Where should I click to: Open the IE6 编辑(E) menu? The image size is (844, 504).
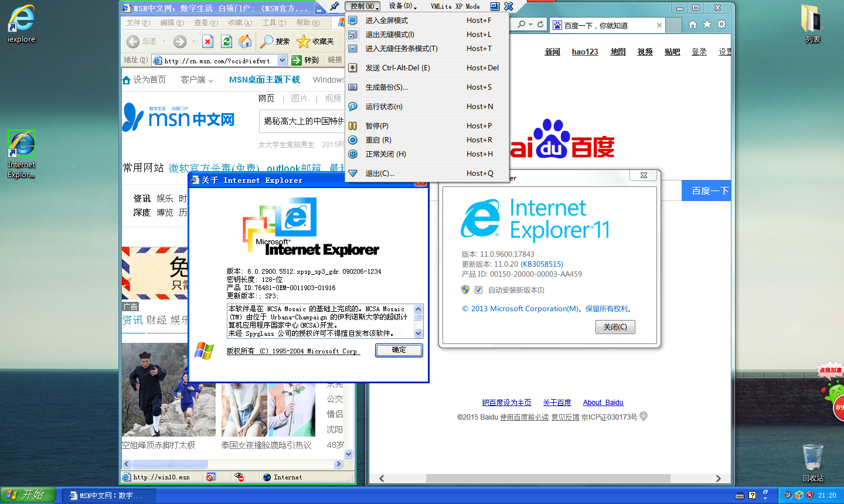pos(172,23)
